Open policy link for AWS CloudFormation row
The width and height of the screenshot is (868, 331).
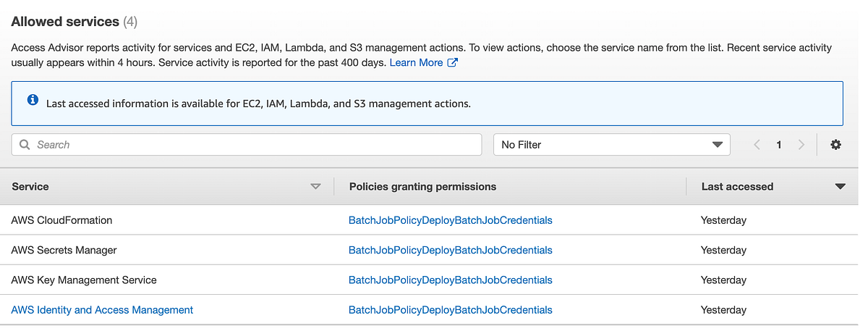pyautogui.click(x=450, y=220)
